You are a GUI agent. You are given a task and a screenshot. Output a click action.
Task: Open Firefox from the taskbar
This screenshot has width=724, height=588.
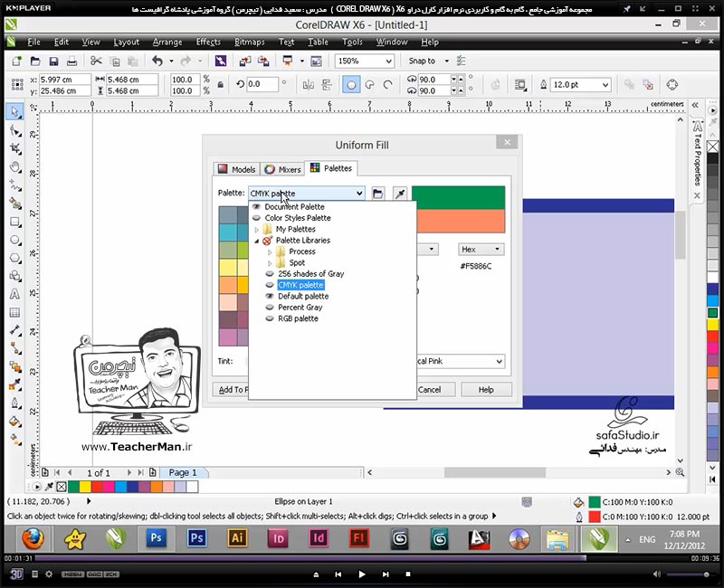33,539
